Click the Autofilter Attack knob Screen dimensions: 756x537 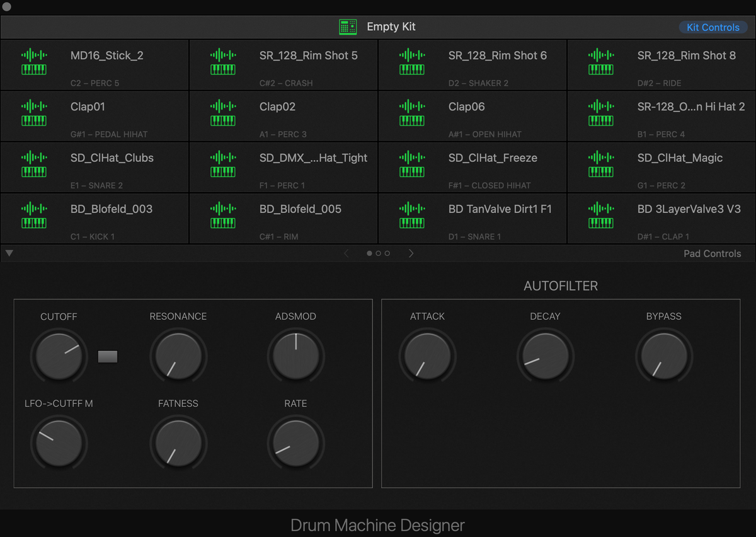(x=427, y=357)
